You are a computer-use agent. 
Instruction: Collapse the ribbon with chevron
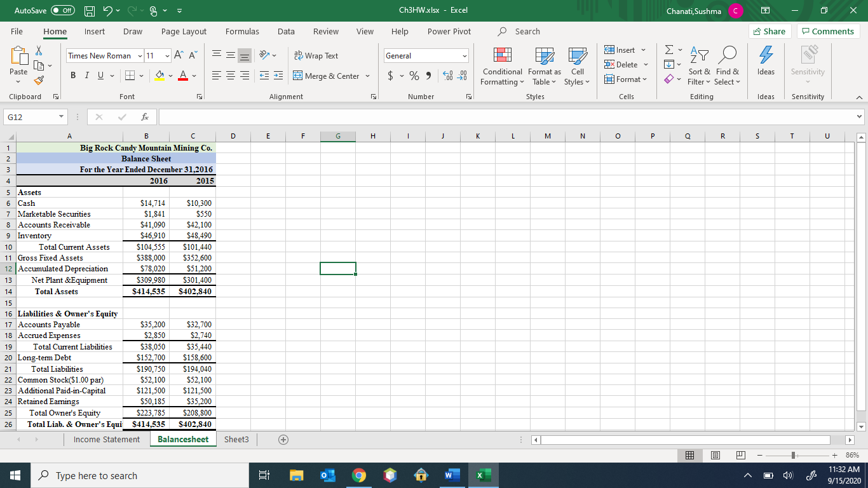859,97
